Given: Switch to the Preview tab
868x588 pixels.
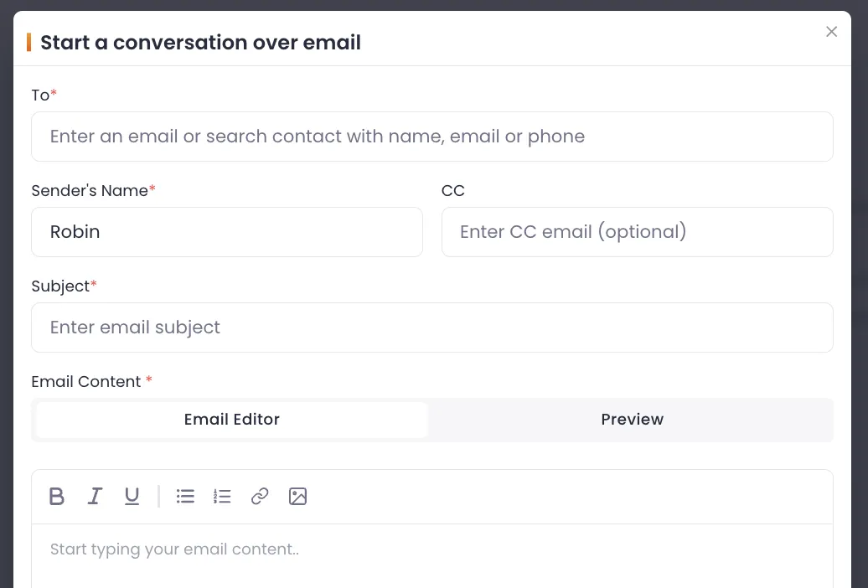Looking at the screenshot, I should pyautogui.click(x=632, y=420).
